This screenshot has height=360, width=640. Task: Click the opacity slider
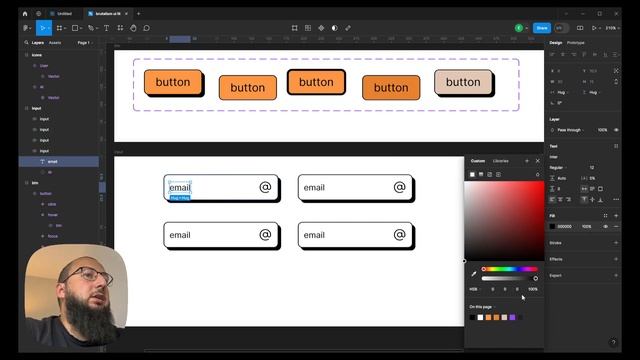pyautogui.click(x=509, y=278)
